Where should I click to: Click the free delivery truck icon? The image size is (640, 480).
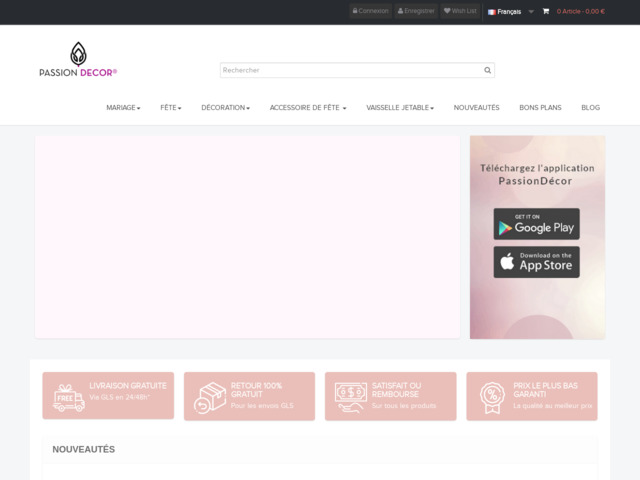(x=69, y=396)
